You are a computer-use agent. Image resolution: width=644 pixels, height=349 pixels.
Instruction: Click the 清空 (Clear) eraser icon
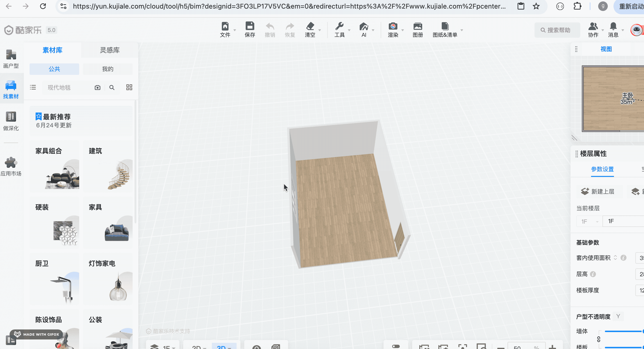310,26
